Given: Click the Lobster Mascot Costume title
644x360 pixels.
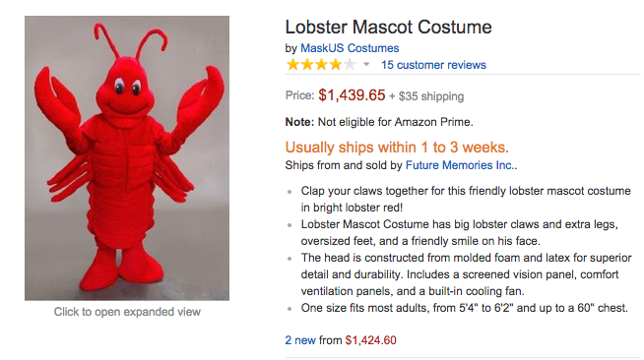Looking at the screenshot, I should [388, 28].
